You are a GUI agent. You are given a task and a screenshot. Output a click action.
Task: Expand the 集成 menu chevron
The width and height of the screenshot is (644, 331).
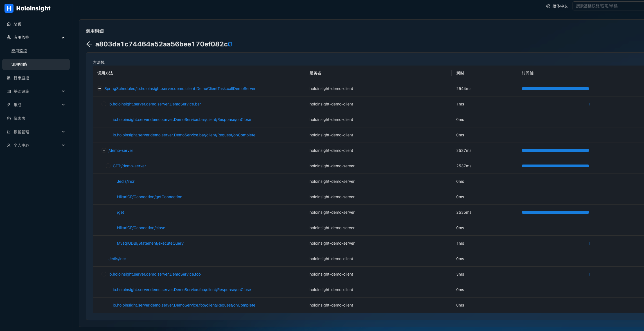coord(63,105)
